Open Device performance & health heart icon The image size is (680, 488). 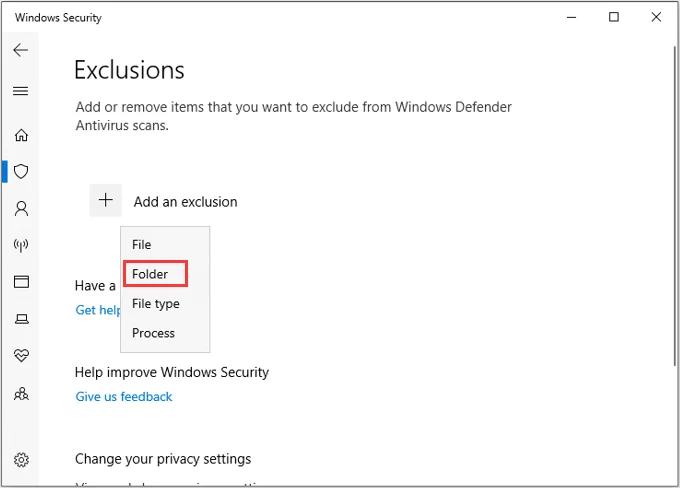coord(21,356)
